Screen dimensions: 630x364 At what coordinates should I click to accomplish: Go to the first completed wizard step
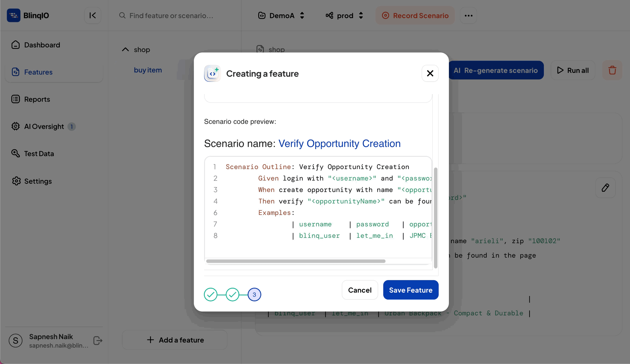coord(211,294)
